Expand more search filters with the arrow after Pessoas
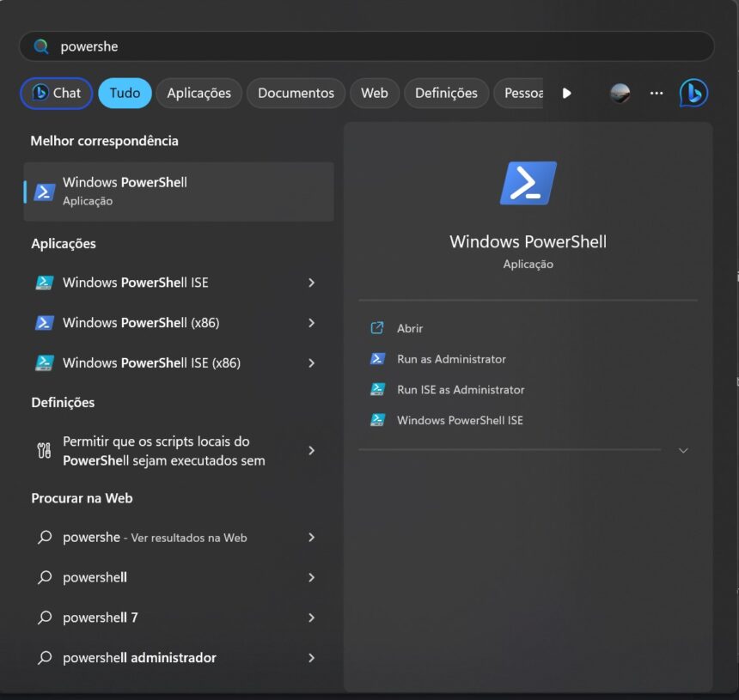This screenshot has height=700, width=739. coord(566,93)
